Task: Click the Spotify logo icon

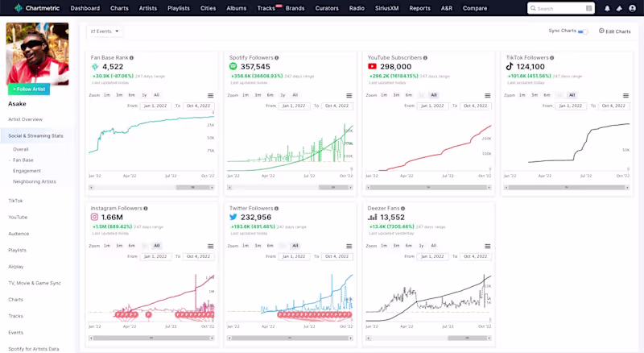Action: pyautogui.click(x=233, y=66)
